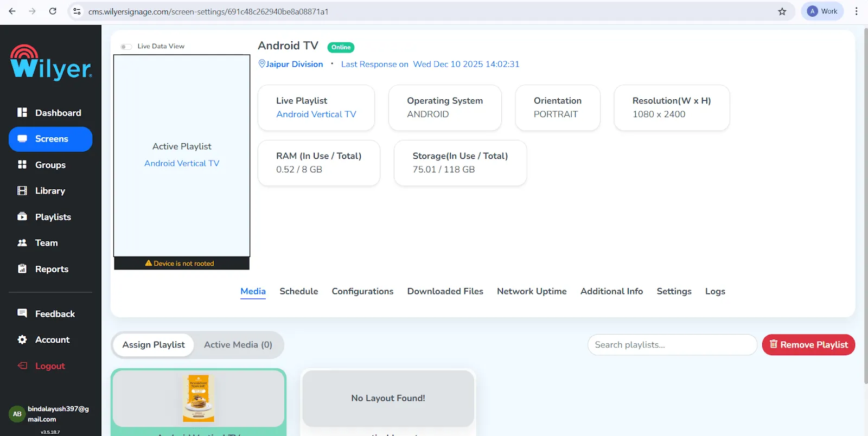This screenshot has height=436, width=868.
Task: Open the Team people icon
Action: (x=22, y=242)
